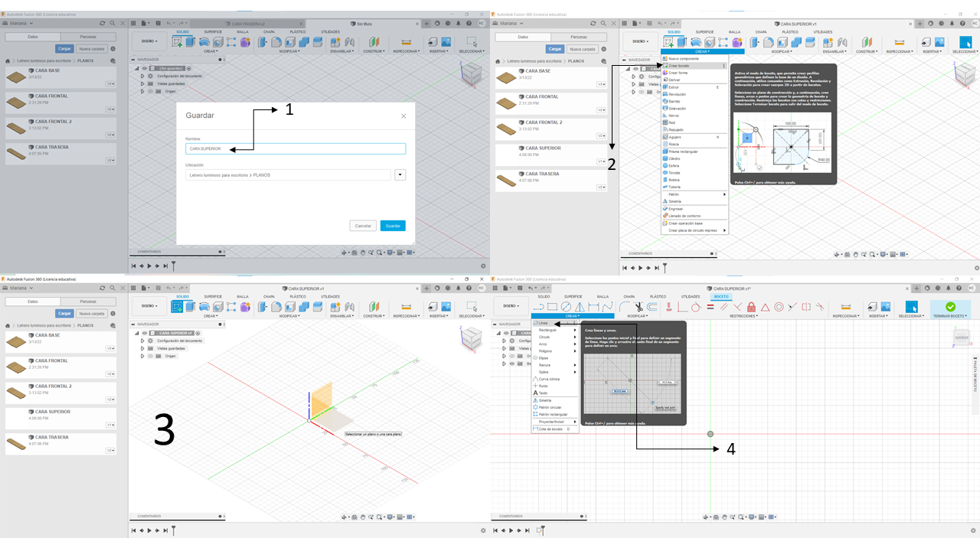Switch to Datos tab in top-right data panel
980x551 pixels.
pos(523,37)
